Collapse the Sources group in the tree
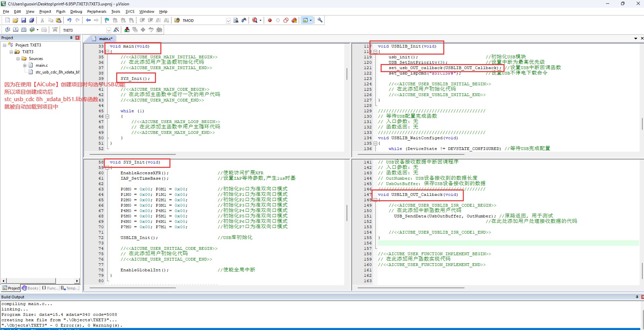 pos(18,59)
